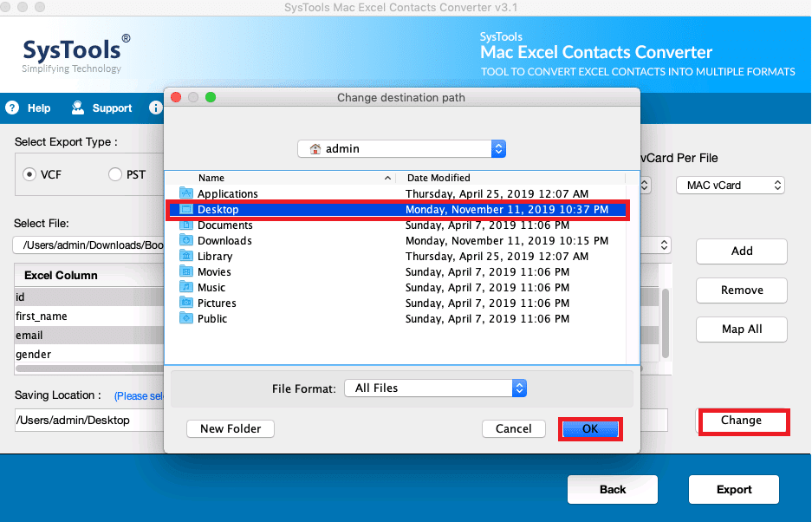Open the admin location dropdown
The width and height of the screenshot is (812, 522).
(x=498, y=148)
